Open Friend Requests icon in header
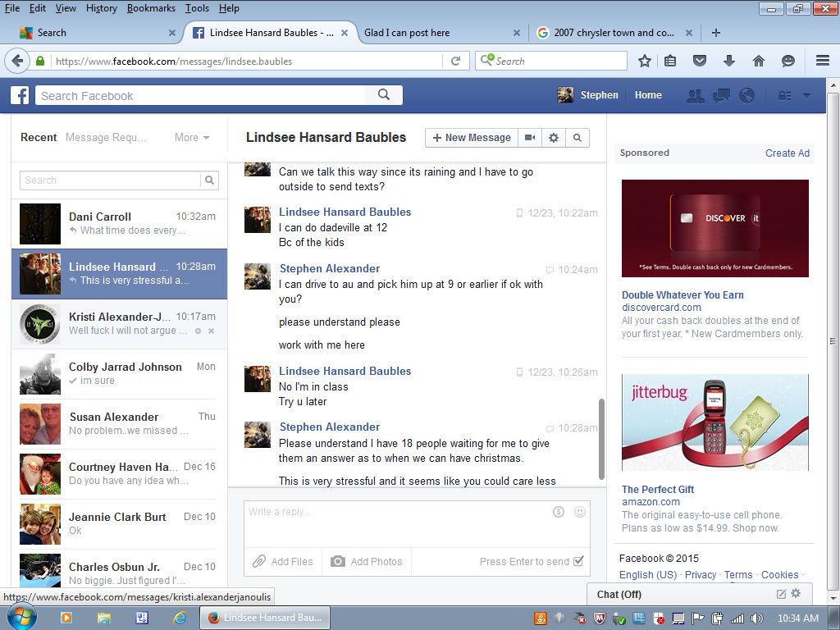 coord(695,95)
